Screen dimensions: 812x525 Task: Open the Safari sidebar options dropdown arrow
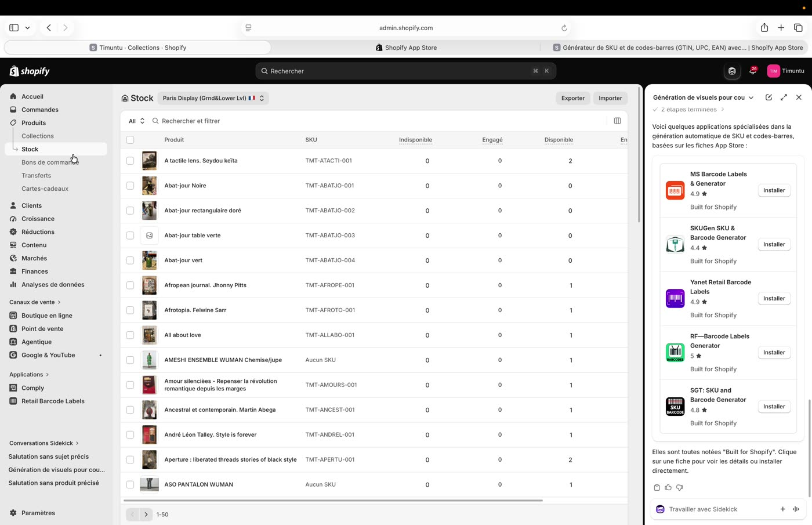pos(27,28)
